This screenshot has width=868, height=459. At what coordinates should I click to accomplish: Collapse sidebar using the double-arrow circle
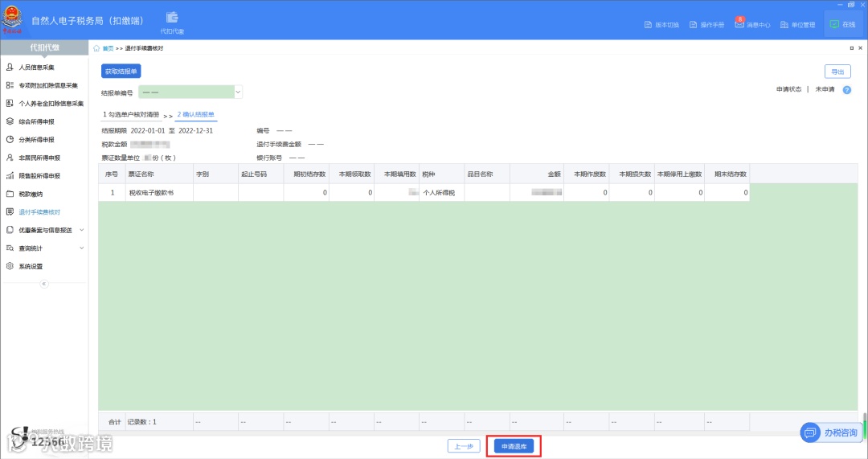tap(44, 284)
